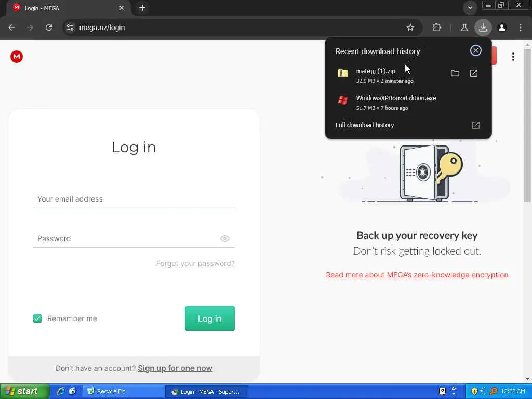Viewport: 532px width, 399px height.
Task: Close the Login - MEGA tab
Action: [122, 8]
